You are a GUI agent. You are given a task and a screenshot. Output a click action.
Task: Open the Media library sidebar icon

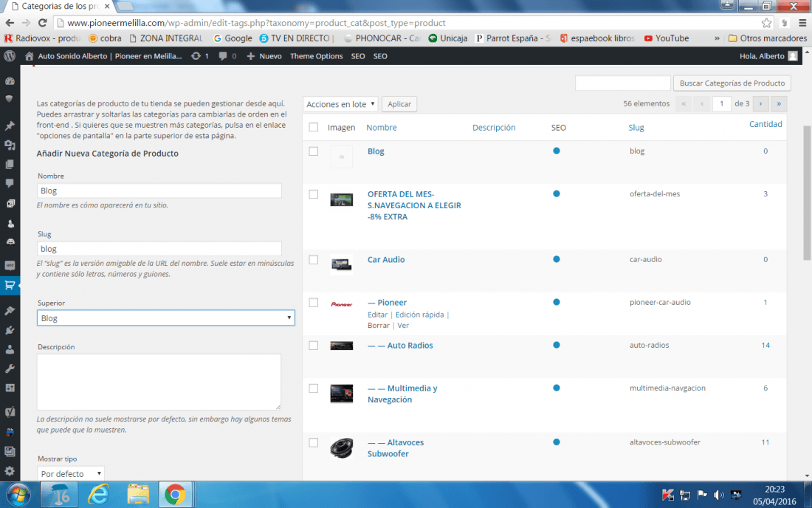click(10, 145)
